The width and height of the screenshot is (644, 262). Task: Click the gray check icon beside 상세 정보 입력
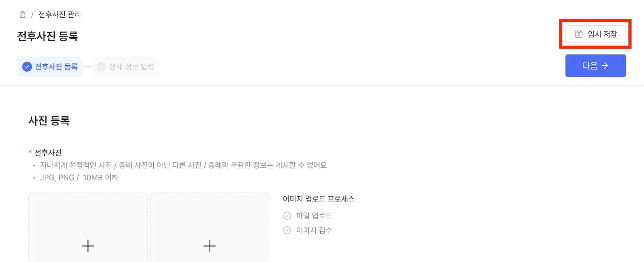click(x=101, y=67)
